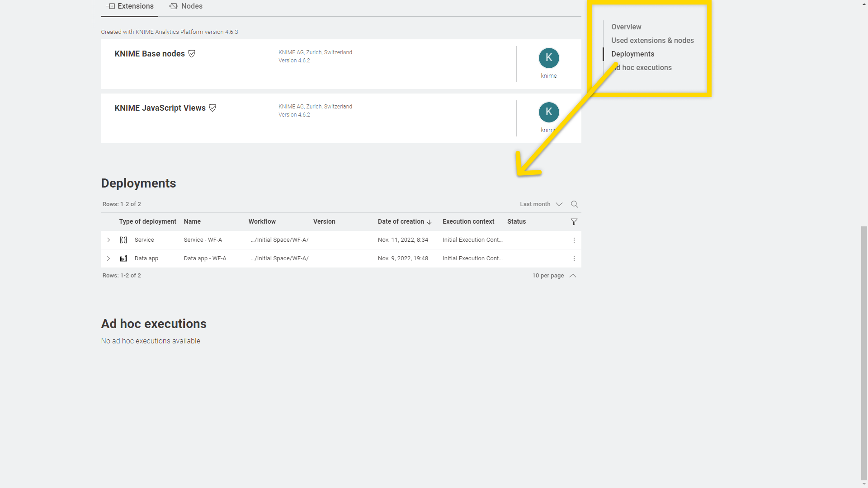Toggle rows per page collapse control
Viewport: 868px width, 488px height.
[x=572, y=275]
